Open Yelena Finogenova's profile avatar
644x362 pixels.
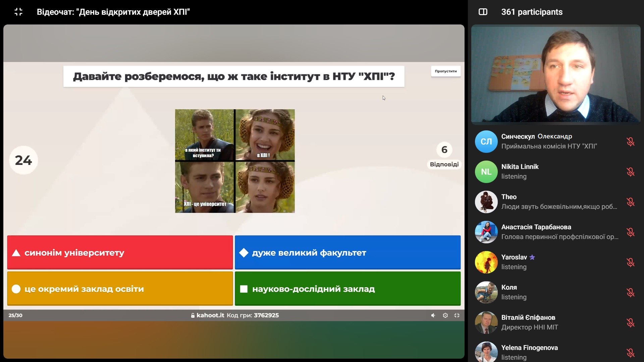click(486, 352)
